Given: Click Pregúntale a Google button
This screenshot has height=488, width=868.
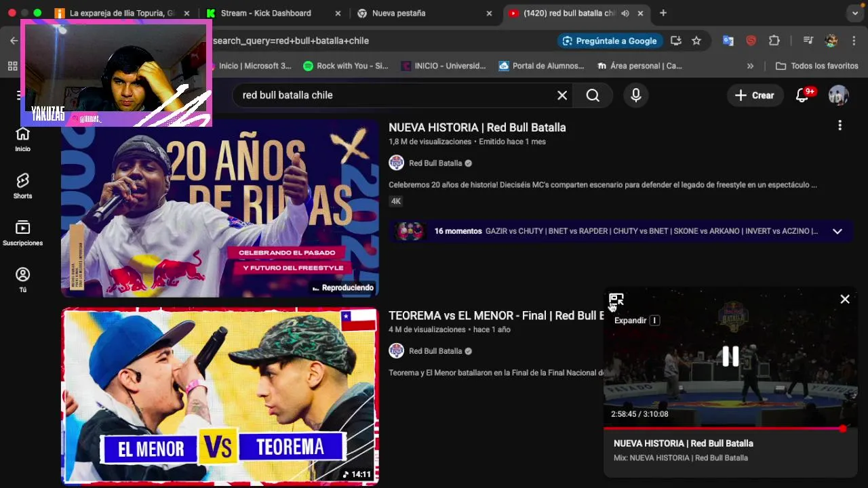Looking at the screenshot, I should pos(609,41).
